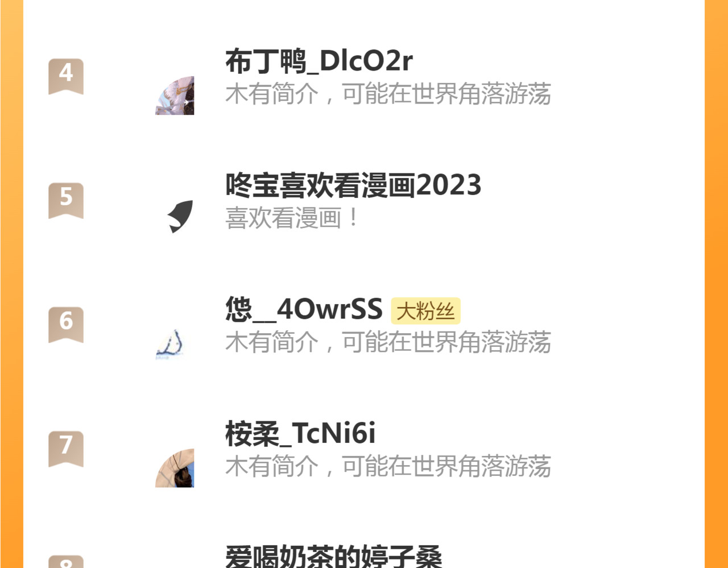Open profile of user 布丁鸭_DlcO2r
The image size is (728, 568).
tap(319, 61)
